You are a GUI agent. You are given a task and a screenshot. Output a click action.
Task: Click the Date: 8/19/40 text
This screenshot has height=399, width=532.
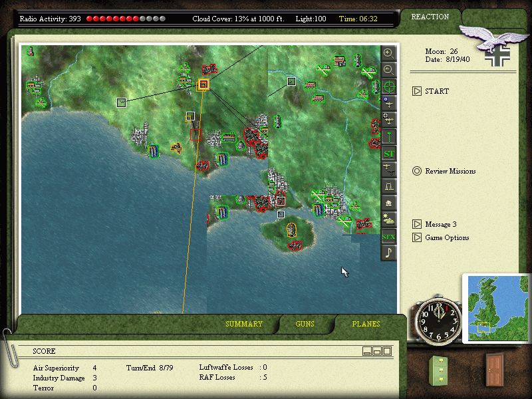(x=448, y=60)
